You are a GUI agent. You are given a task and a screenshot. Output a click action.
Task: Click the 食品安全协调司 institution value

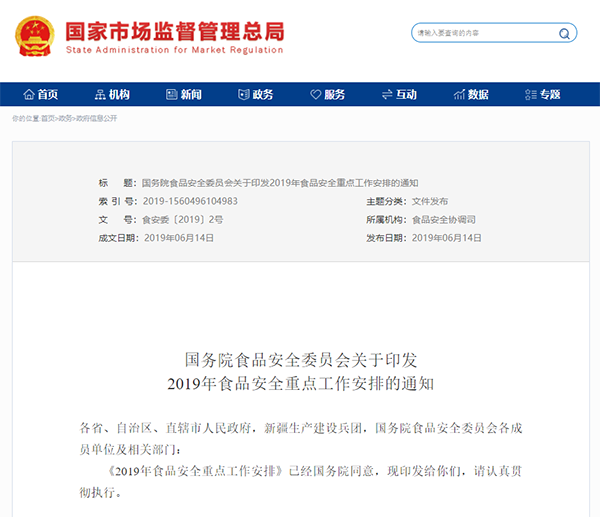[x=444, y=220]
